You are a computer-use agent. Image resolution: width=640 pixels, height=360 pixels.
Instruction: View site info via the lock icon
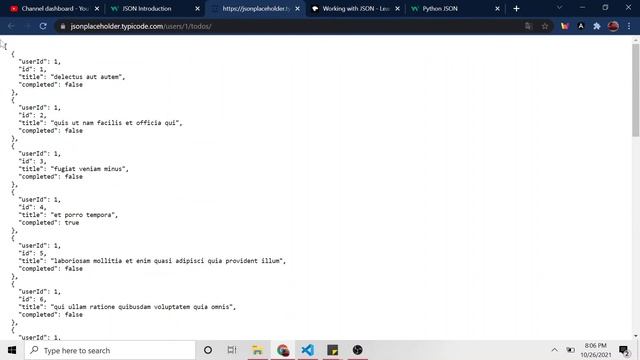[x=62, y=27]
